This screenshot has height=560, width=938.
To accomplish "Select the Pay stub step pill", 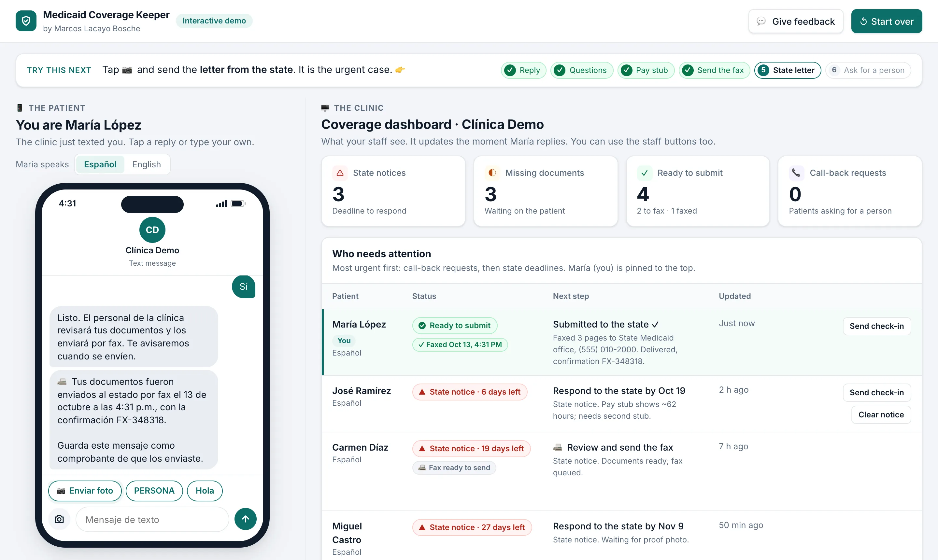I will [x=646, y=70].
